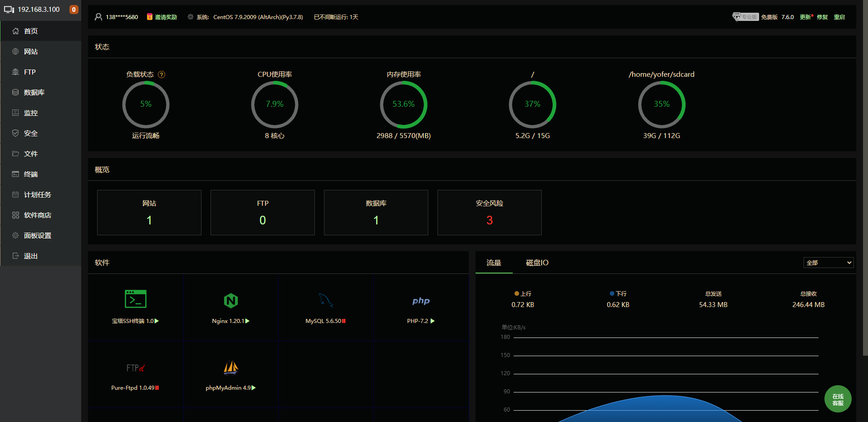Image resolution: width=868 pixels, height=422 pixels.
Task: Click the /home/yofer/sdcard 35% gauge
Action: coord(662,104)
